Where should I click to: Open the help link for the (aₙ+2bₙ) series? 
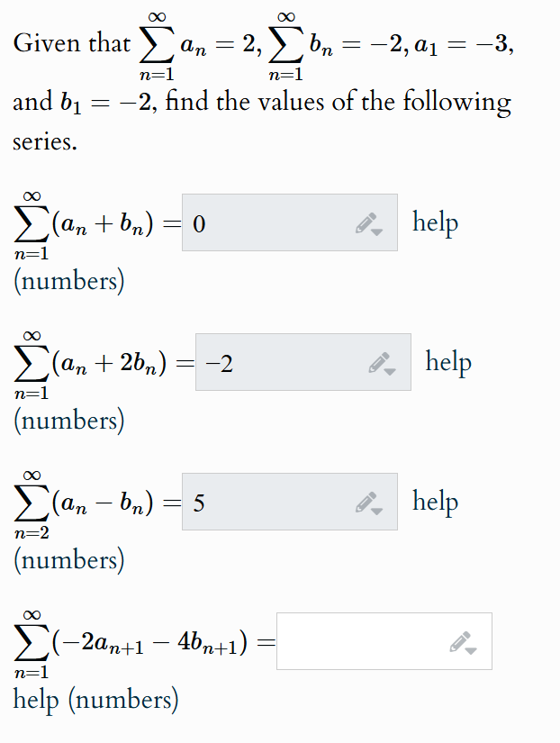449,361
